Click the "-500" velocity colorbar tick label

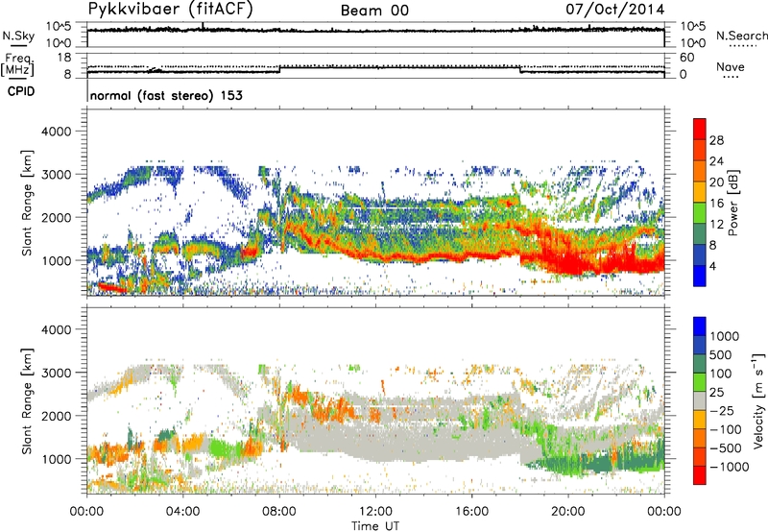pos(726,448)
